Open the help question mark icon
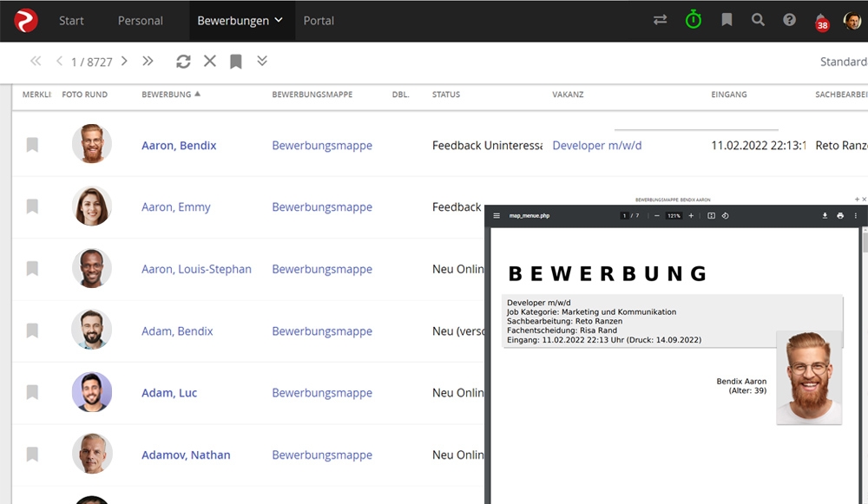 point(789,20)
